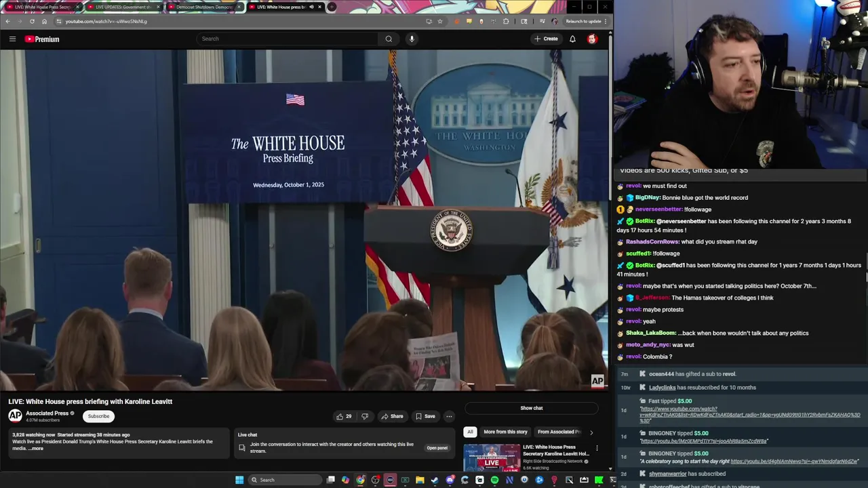Select From Associated Press chip
The width and height of the screenshot is (868, 488).
click(559, 432)
